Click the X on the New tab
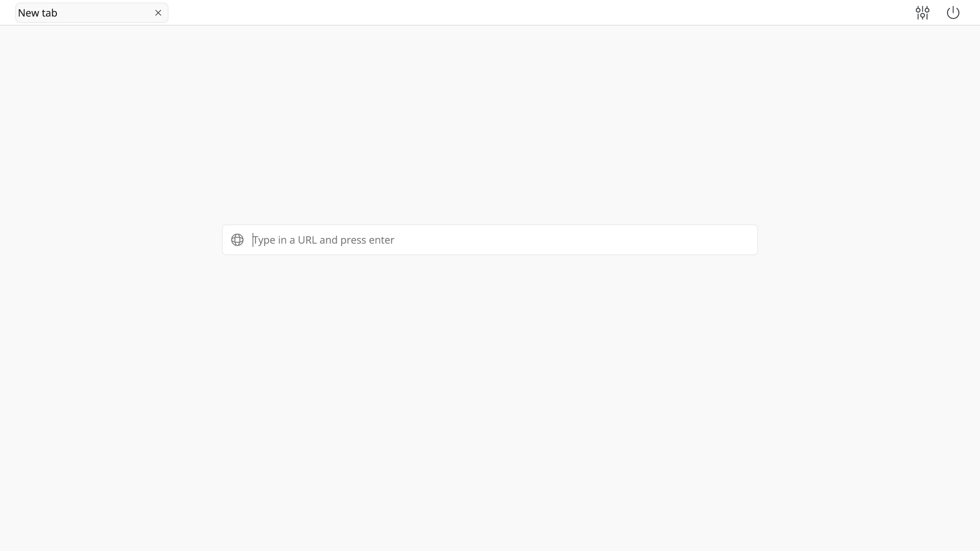980x551 pixels. coord(158,13)
